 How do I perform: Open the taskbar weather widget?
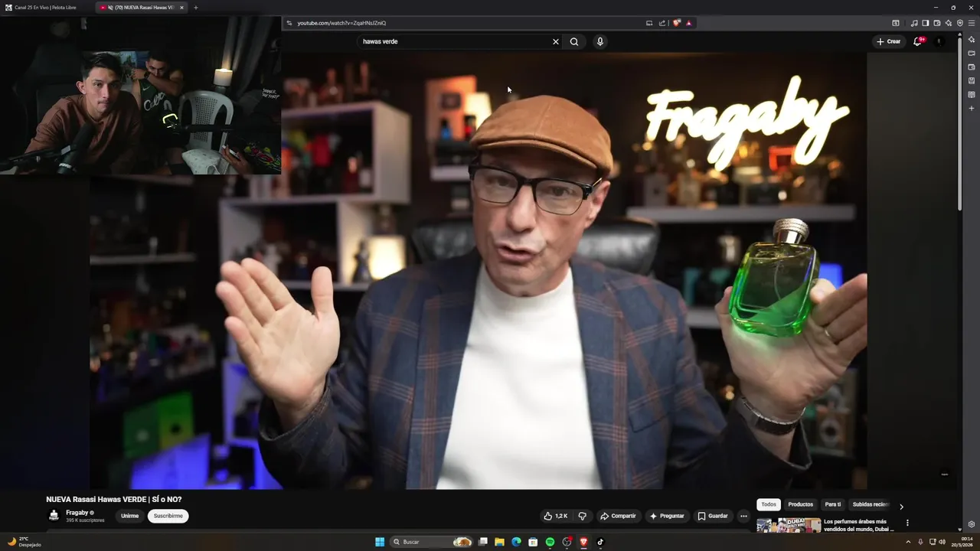click(24, 542)
